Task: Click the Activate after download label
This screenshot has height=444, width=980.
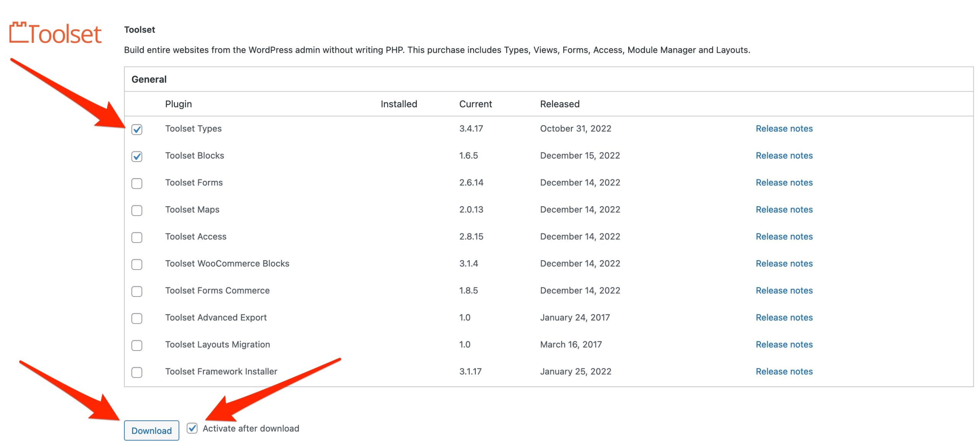Action: (x=251, y=429)
